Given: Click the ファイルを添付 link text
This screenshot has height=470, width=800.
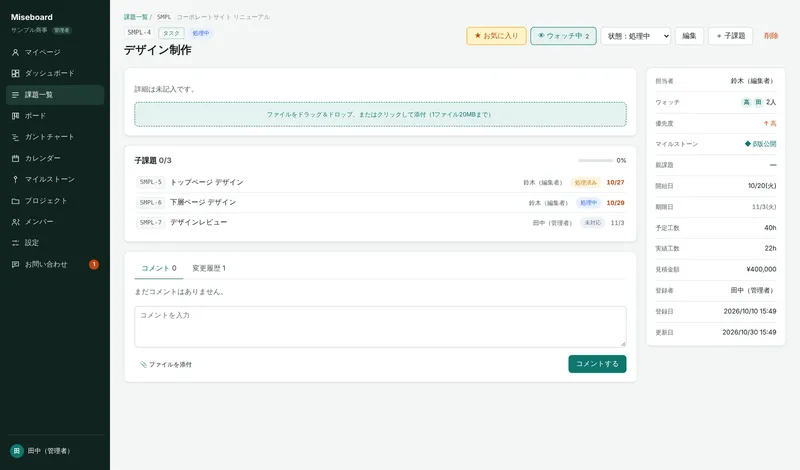Looking at the screenshot, I should click(x=170, y=364).
